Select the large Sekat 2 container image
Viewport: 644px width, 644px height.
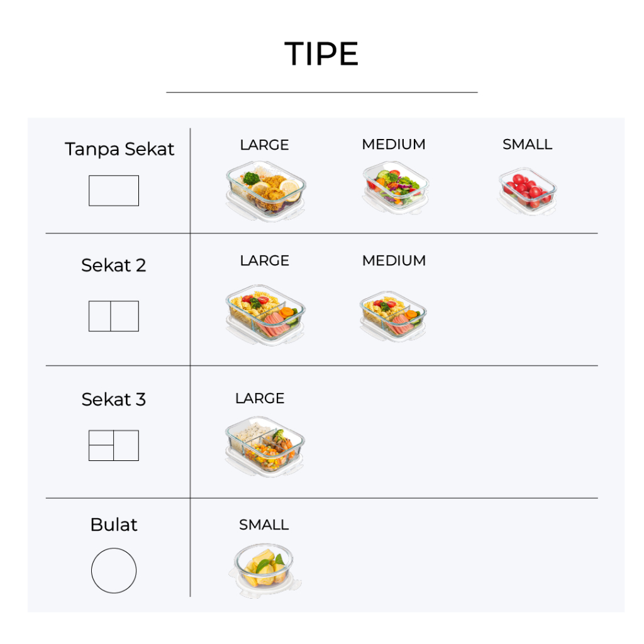click(x=265, y=314)
